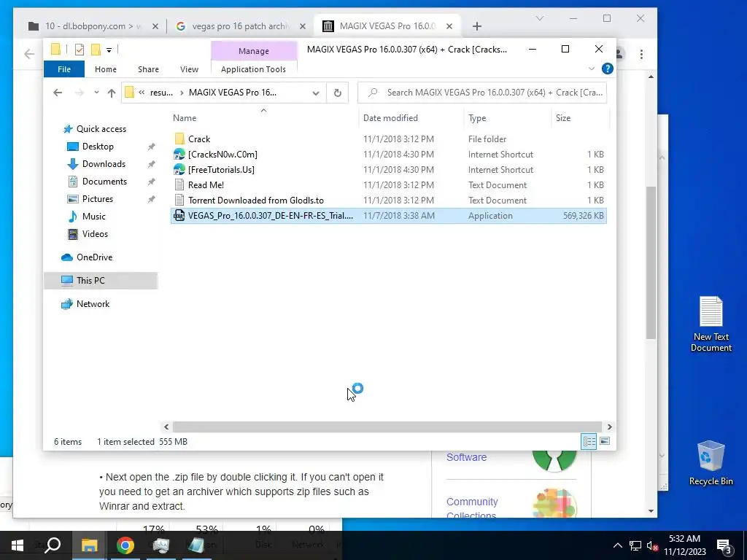Click Chrome page vertical scrollbar
Screen dimensions: 747x560
651,262
